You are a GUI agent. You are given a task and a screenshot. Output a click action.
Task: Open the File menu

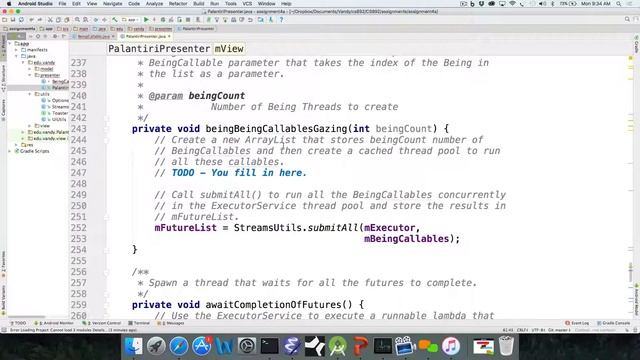click(x=62, y=4)
